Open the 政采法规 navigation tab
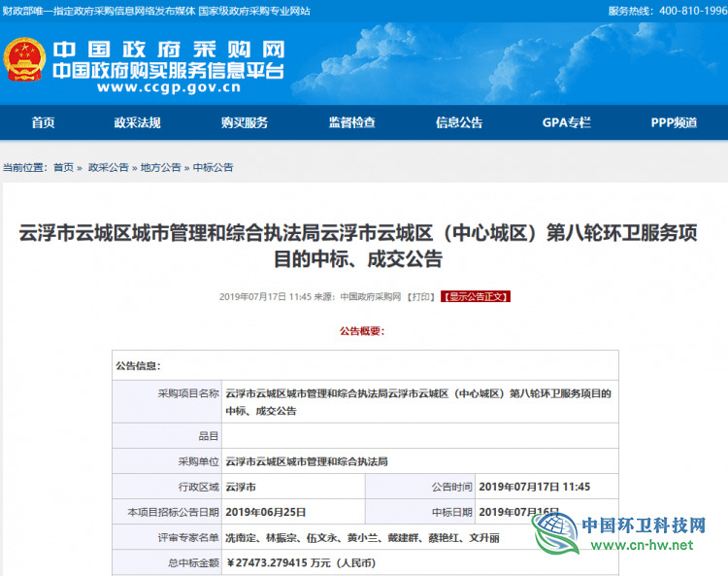The height and width of the screenshot is (576, 728). pos(138,122)
